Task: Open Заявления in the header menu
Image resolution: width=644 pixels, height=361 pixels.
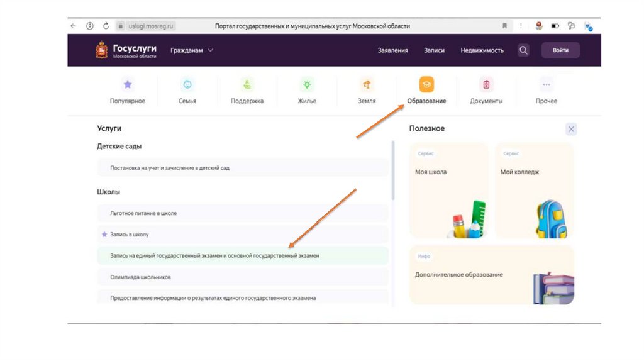Action: coord(392,50)
